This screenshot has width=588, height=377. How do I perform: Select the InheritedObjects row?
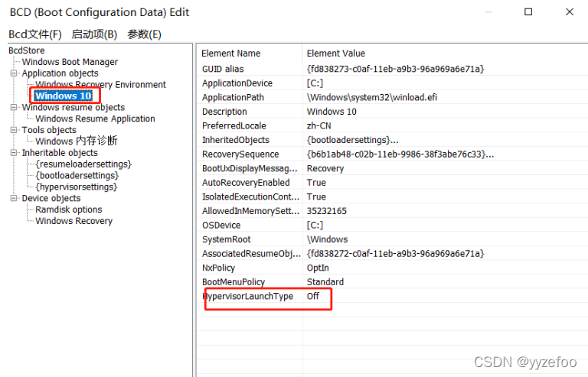[x=393, y=140]
